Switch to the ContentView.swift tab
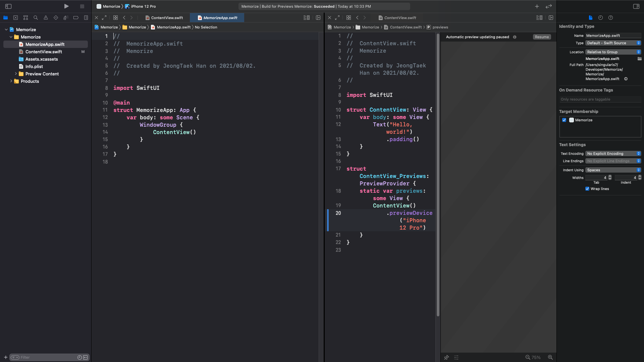The image size is (644, 362). click(x=167, y=18)
